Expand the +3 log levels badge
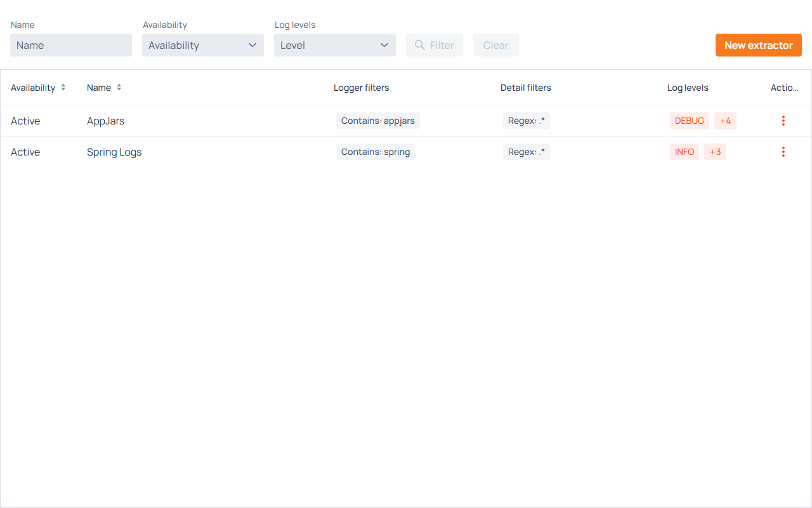Screen dimensions: 812x508 (x=716, y=152)
